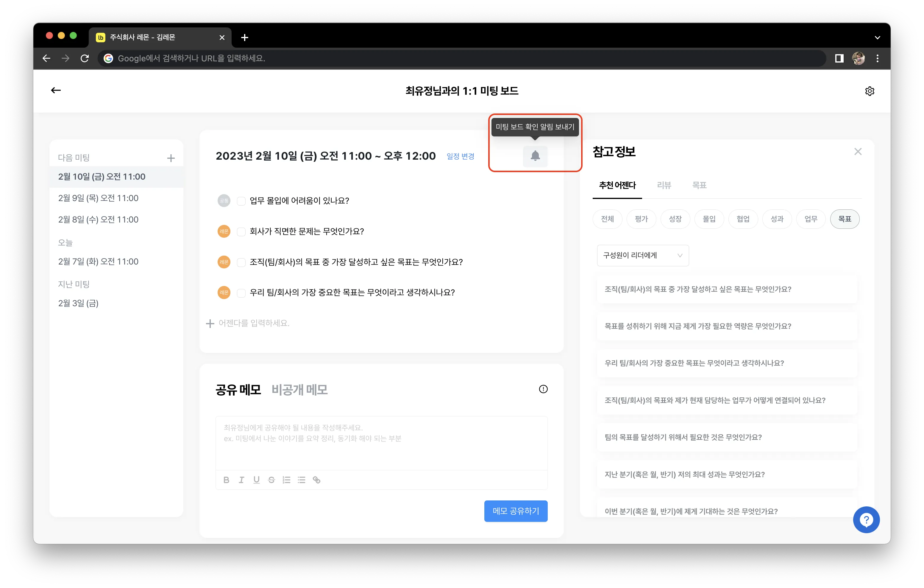The height and width of the screenshot is (588, 924).
Task: Select the 추천 어젠다 tab
Action: [x=617, y=186]
